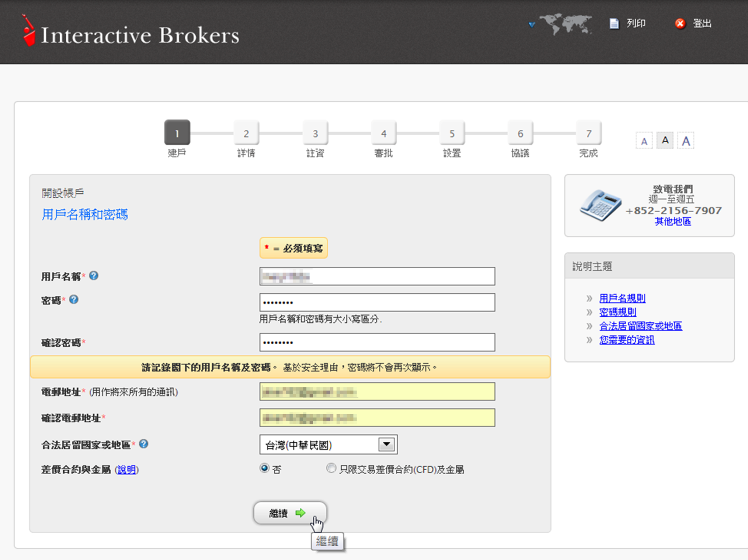Choose the medium font size A
This screenshot has height=560, width=748.
coord(665,140)
